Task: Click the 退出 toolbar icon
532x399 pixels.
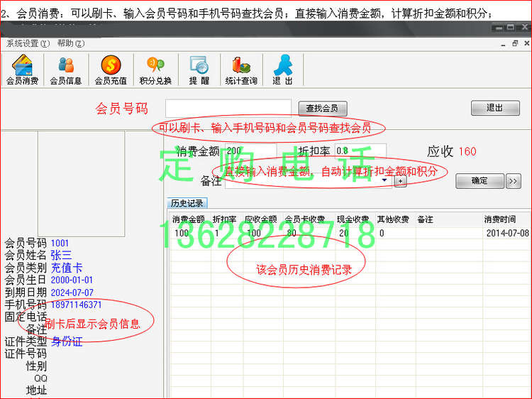Action: [282, 70]
